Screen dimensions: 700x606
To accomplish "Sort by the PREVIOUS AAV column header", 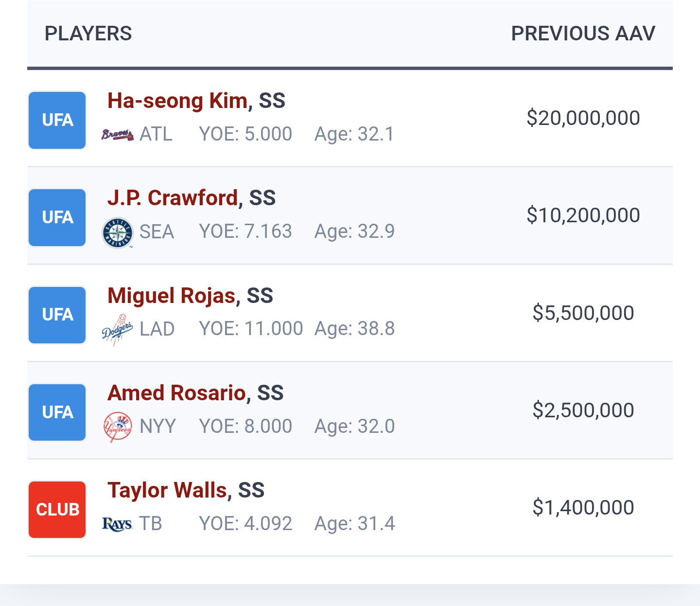I will click(583, 34).
